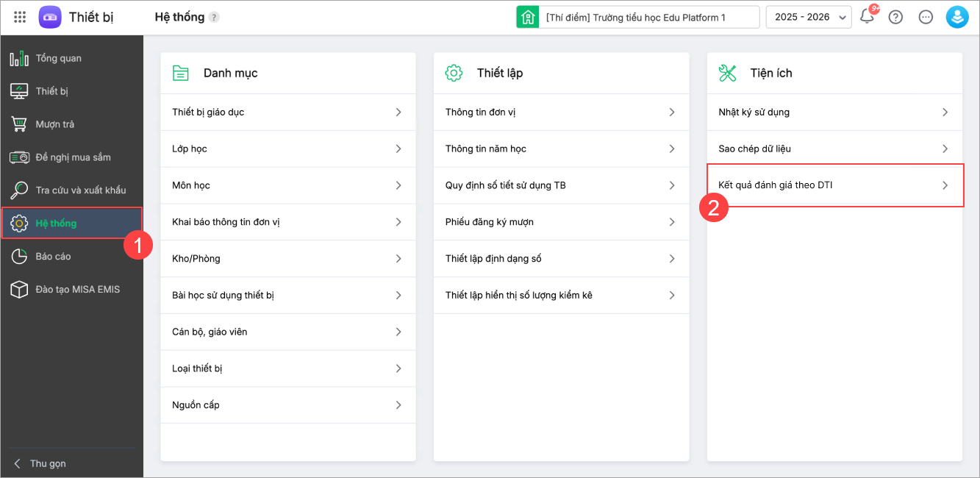Open the user profile avatar

coord(956,17)
